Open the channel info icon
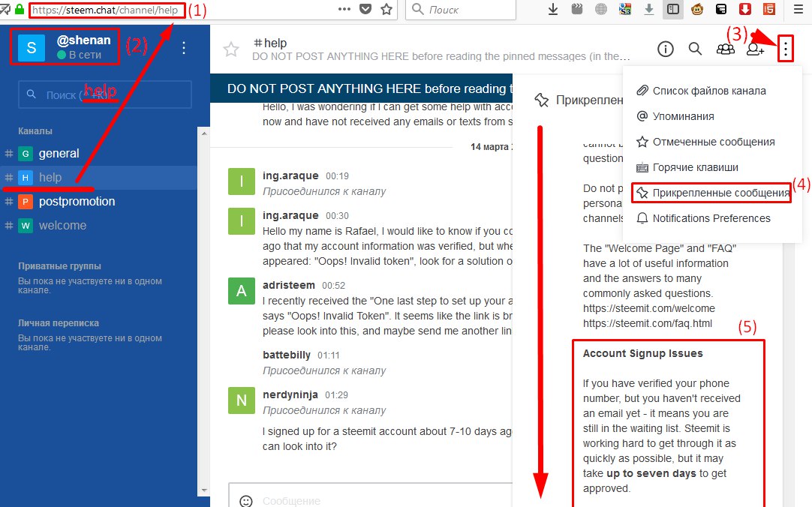812x507 pixels. point(666,49)
